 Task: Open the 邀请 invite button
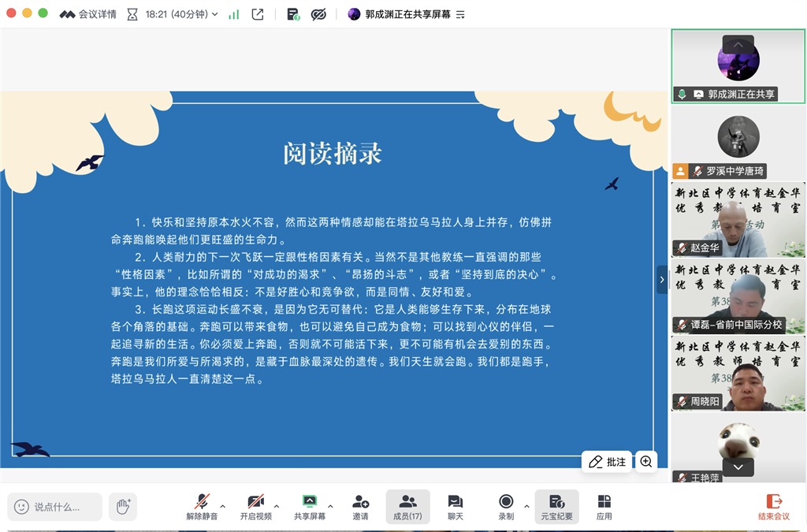point(360,507)
